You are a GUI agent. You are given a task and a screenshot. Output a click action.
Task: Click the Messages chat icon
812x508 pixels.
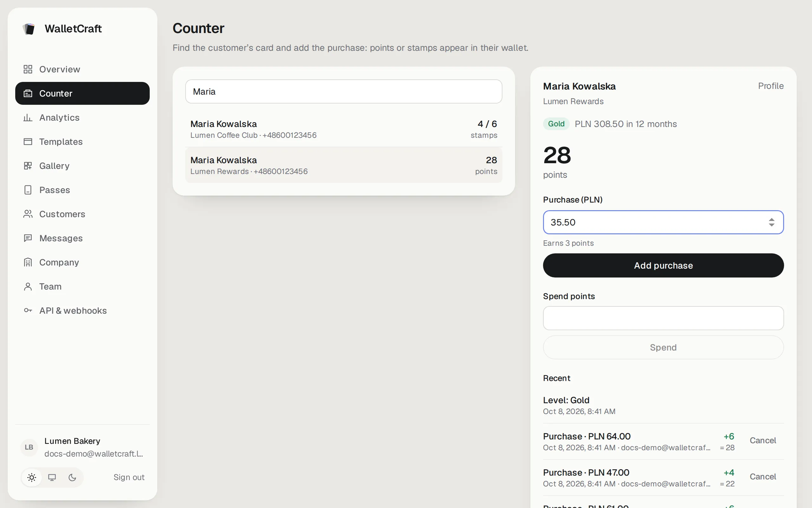tap(28, 238)
